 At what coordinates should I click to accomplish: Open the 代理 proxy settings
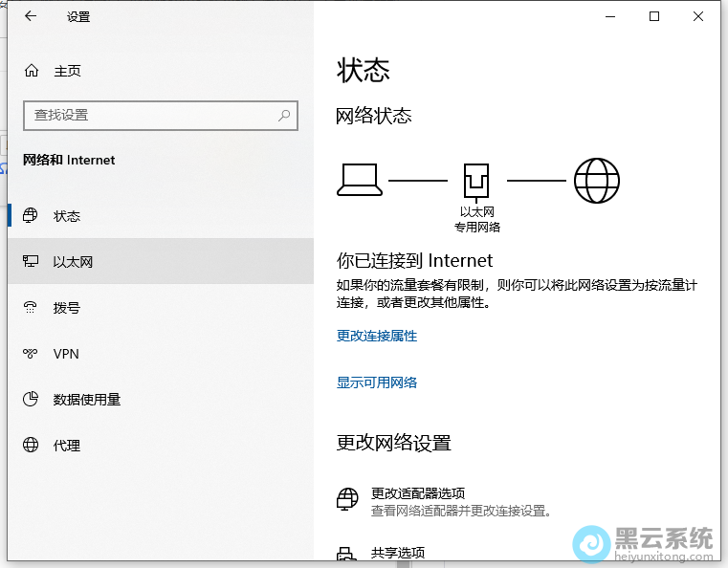66,446
